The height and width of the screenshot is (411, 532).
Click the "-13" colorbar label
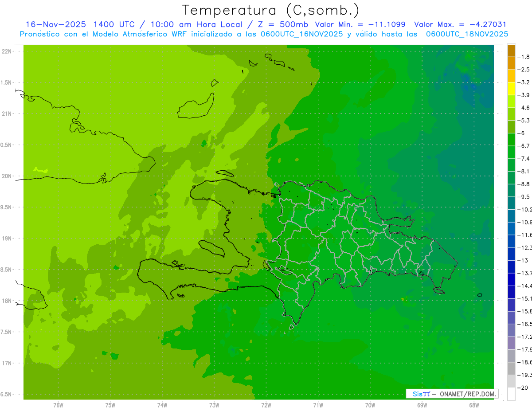[x=523, y=260]
